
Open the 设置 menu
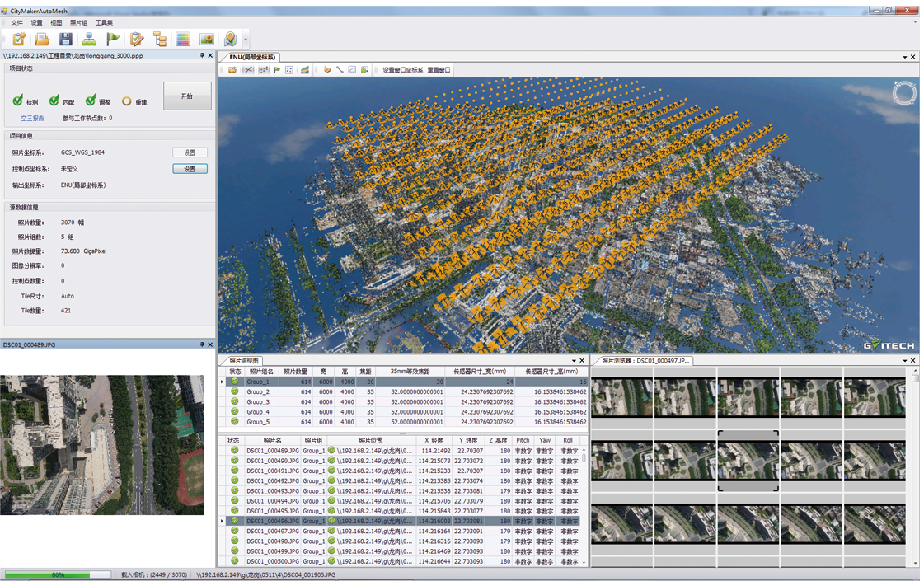pos(36,22)
